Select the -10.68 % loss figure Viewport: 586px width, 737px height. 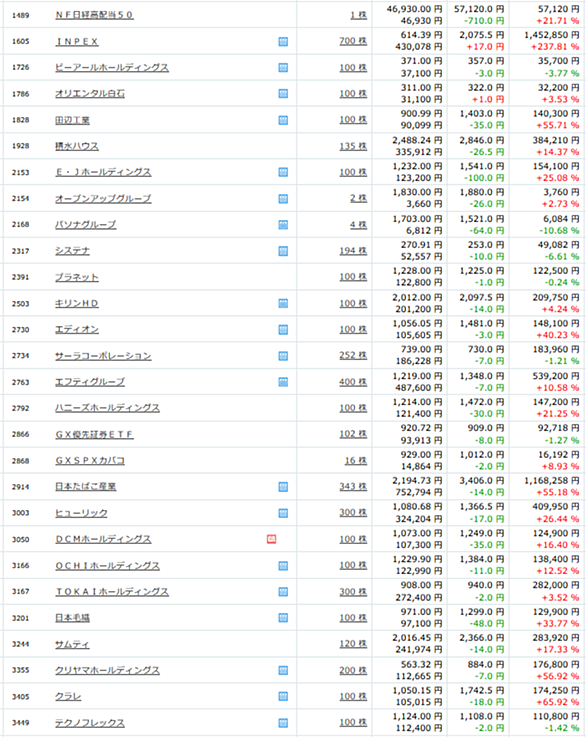pos(559,231)
